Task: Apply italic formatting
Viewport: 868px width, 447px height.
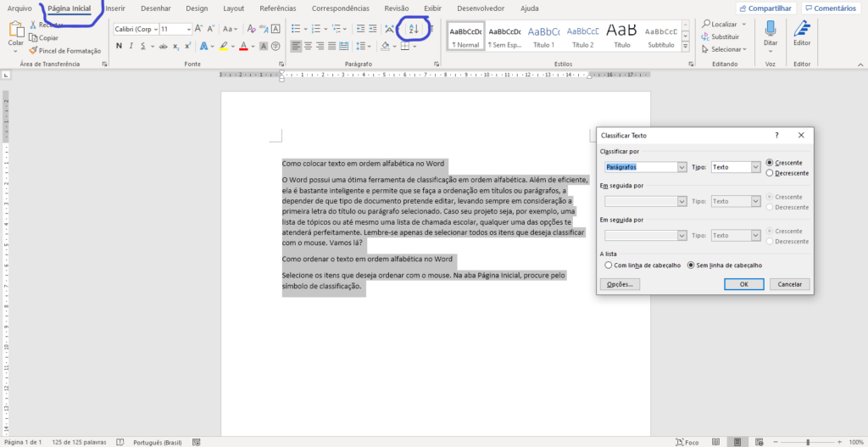Action: [x=131, y=46]
